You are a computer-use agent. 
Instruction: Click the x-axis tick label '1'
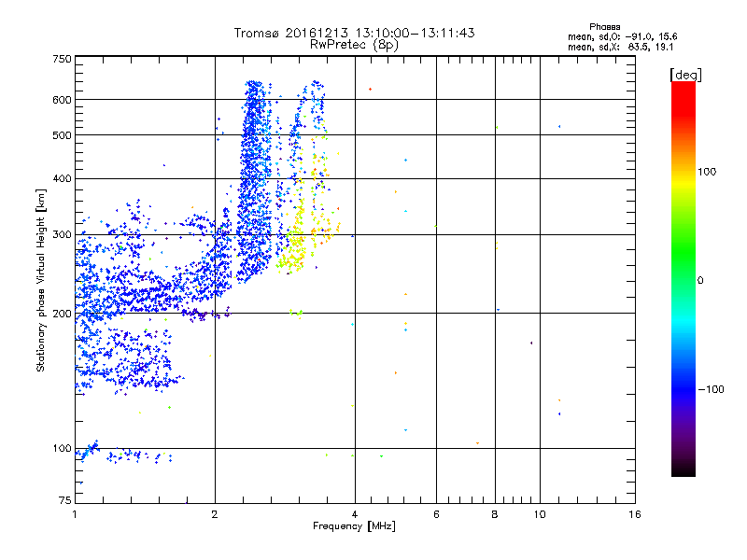[75, 514]
